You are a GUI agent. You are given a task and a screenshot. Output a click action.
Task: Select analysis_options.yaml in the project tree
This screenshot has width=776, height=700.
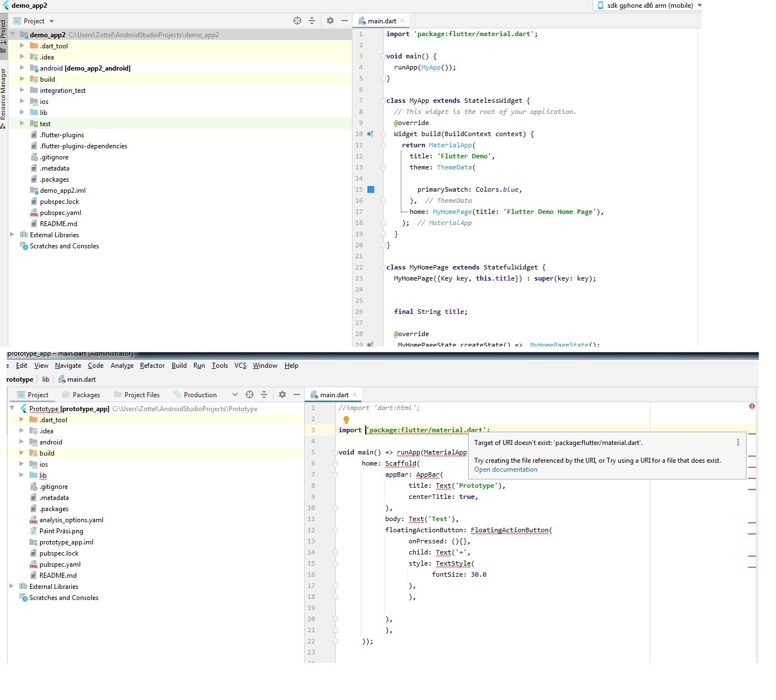(x=71, y=520)
